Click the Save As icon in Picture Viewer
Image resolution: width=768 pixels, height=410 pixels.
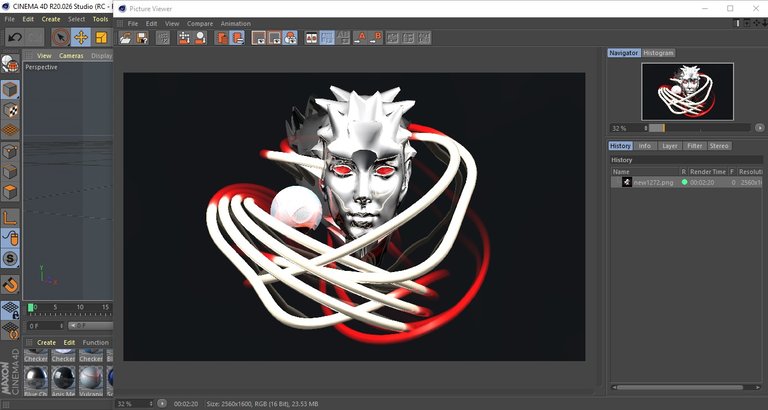pyautogui.click(x=142, y=38)
